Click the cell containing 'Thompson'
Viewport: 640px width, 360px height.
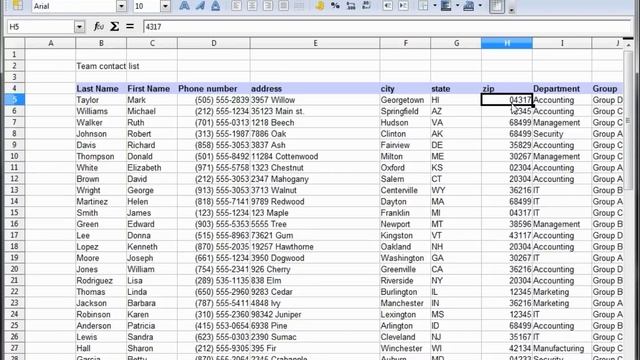click(x=101, y=156)
